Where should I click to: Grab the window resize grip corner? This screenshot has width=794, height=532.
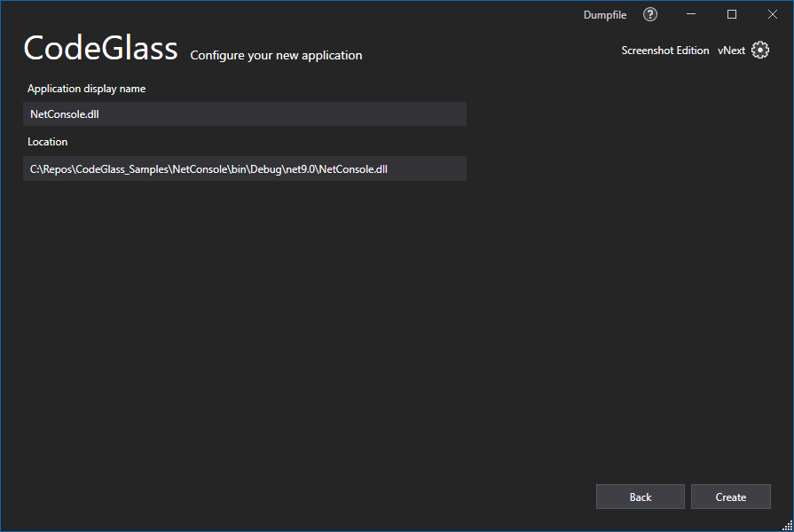(788, 526)
